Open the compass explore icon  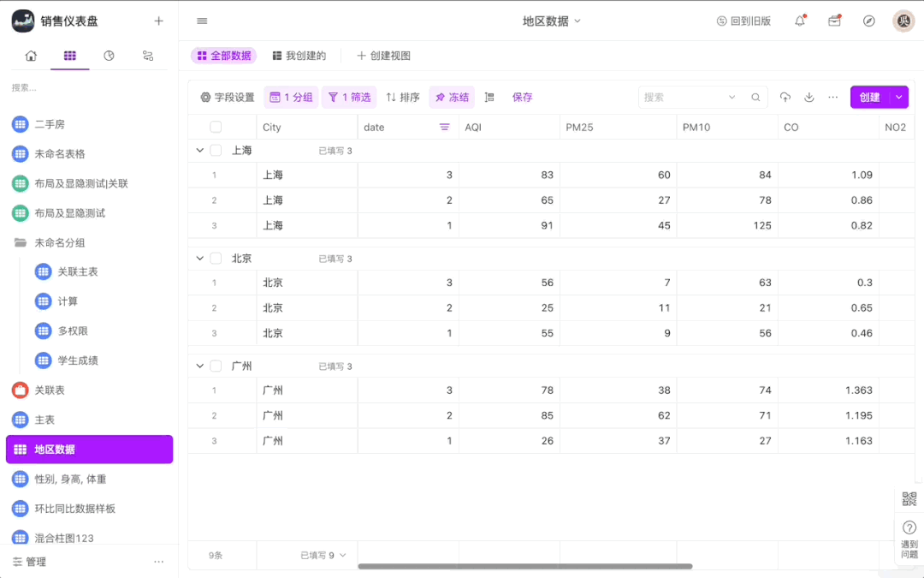pyautogui.click(x=869, y=21)
